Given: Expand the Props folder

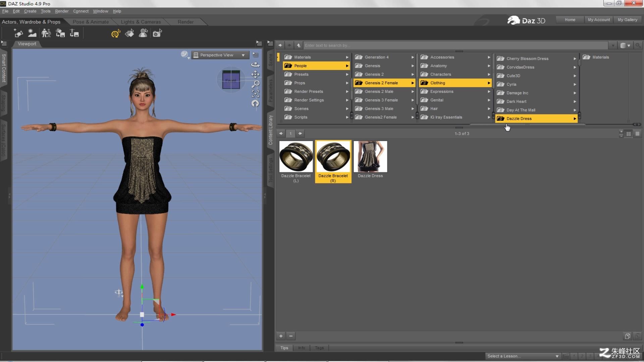Looking at the screenshot, I should click(x=347, y=83).
